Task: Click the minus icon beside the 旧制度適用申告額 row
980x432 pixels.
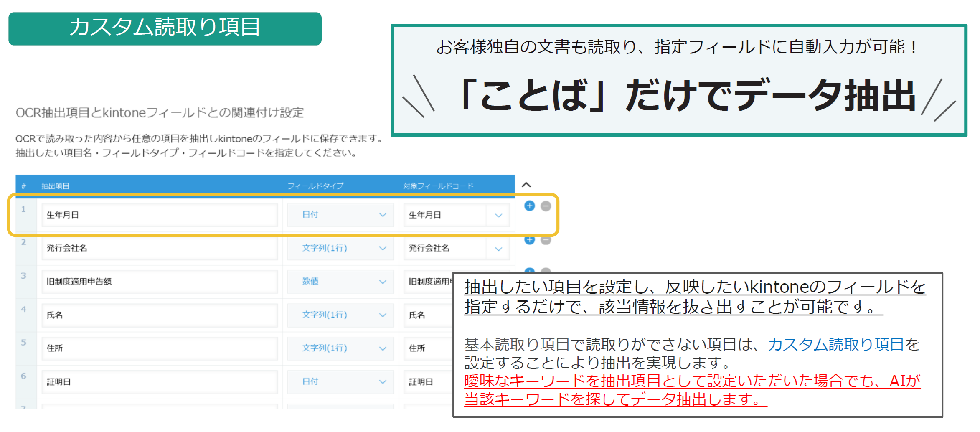Action: click(546, 271)
